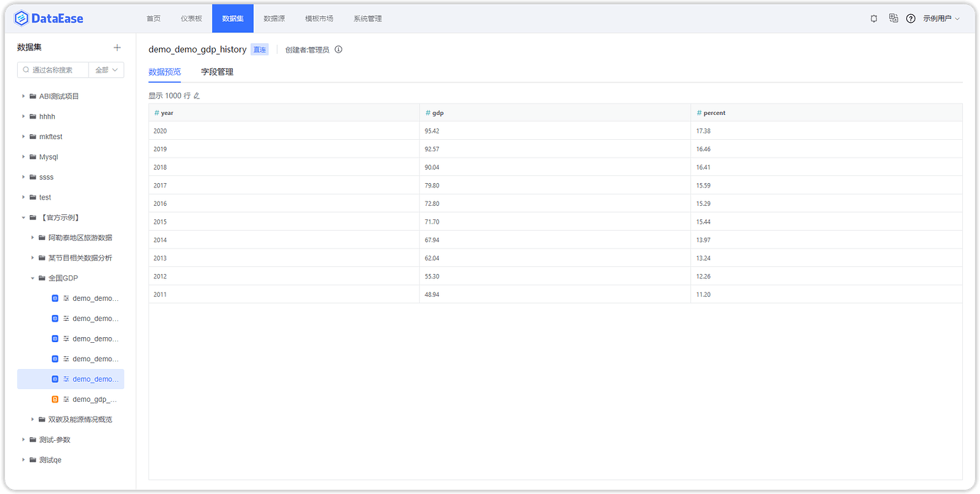Click the year cell 2020

click(284, 131)
